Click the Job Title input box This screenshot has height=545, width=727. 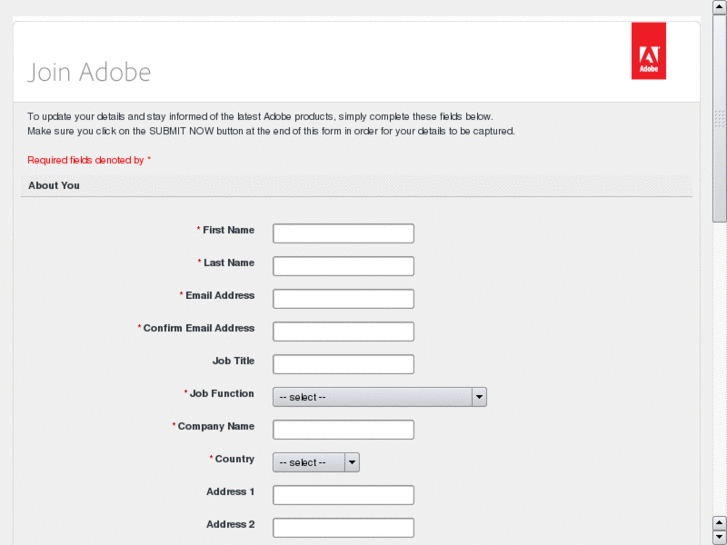coord(343,364)
